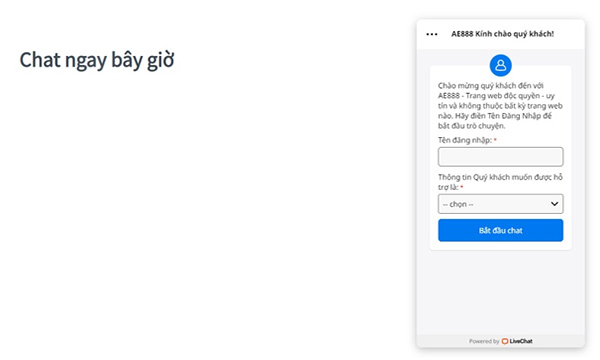Click the white chat header bar background

tap(501, 34)
